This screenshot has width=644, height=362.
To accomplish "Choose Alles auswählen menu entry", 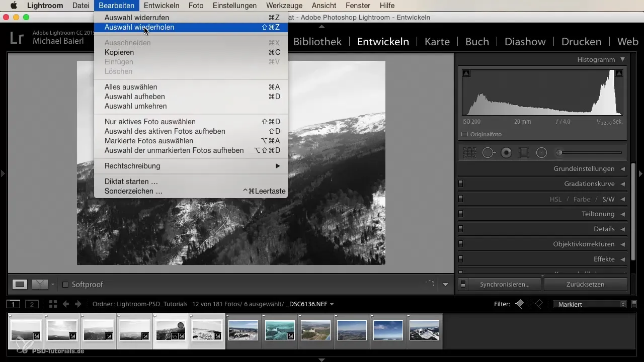I will pyautogui.click(x=191, y=87).
